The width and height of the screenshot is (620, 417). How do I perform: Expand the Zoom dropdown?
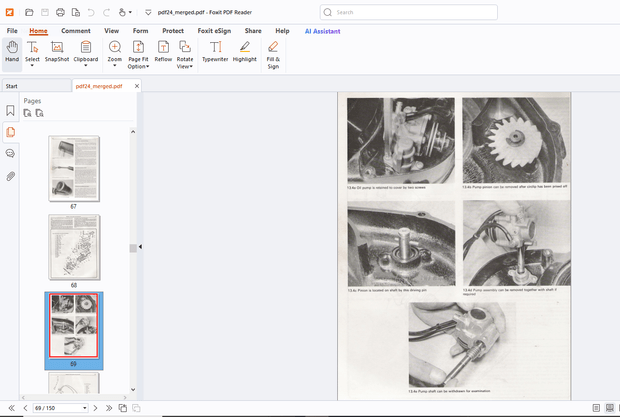tap(115, 66)
